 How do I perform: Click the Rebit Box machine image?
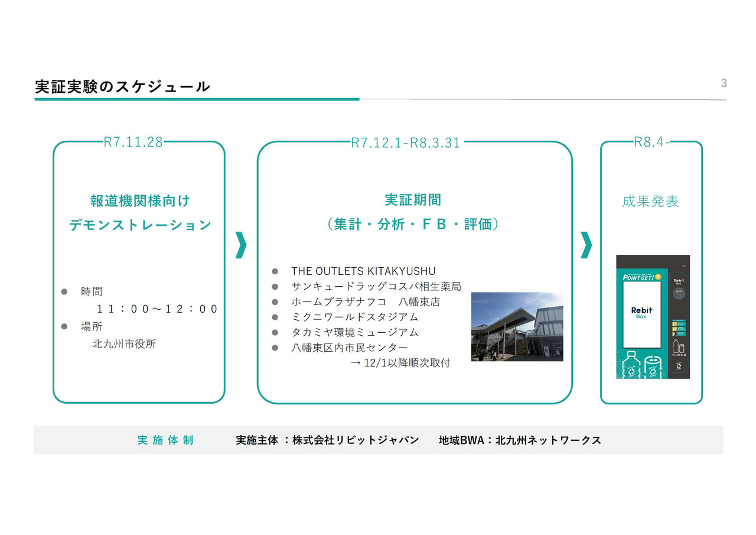click(652, 317)
